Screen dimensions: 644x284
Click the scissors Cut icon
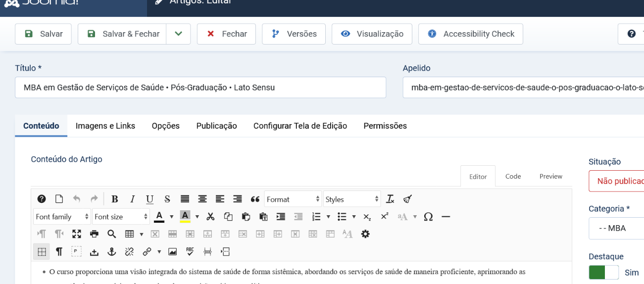tap(210, 217)
